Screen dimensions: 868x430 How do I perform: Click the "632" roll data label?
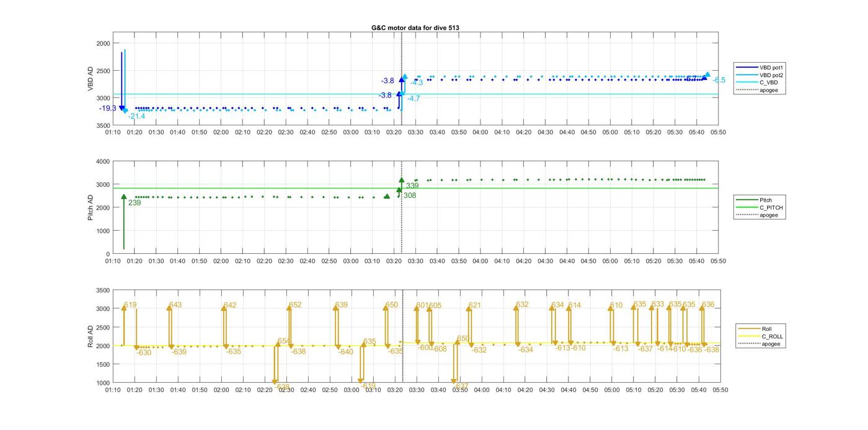522,304
